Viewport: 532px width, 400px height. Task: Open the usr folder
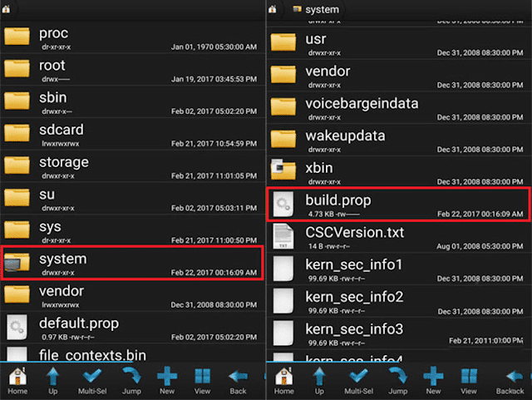click(x=399, y=44)
